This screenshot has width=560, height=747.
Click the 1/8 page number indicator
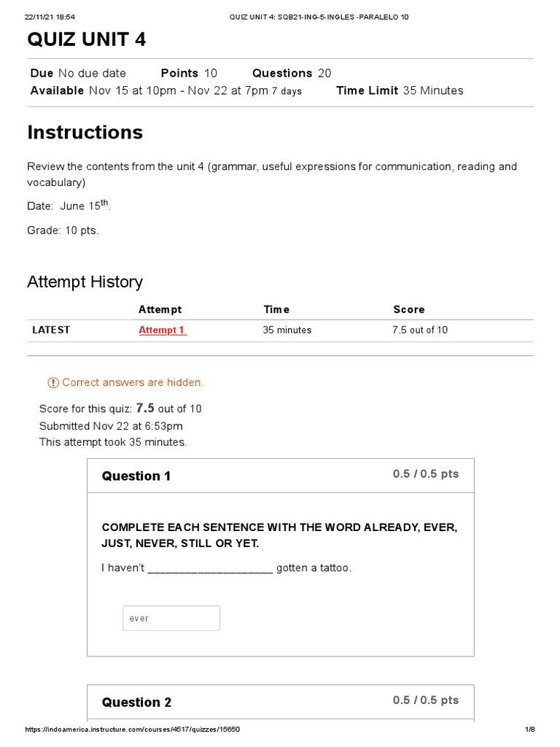click(x=530, y=729)
